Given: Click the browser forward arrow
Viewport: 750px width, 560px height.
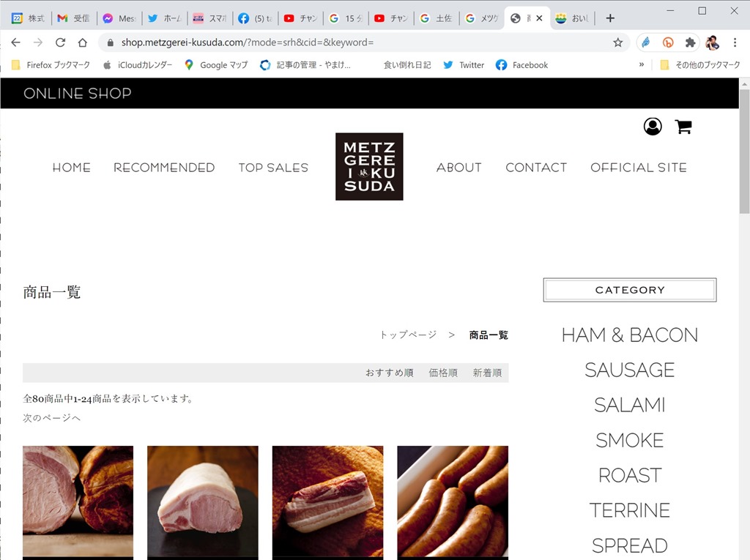Looking at the screenshot, I should pyautogui.click(x=38, y=42).
